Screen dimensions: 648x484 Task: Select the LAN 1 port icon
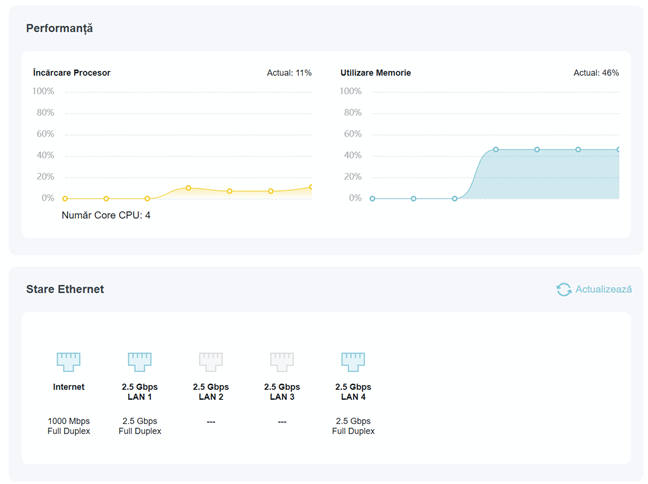click(139, 361)
